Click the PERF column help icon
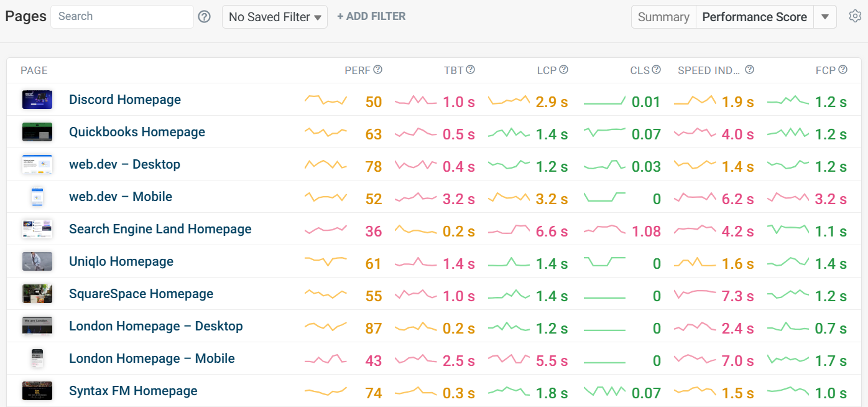Screen dimensions: 868x407 click(x=377, y=70)
